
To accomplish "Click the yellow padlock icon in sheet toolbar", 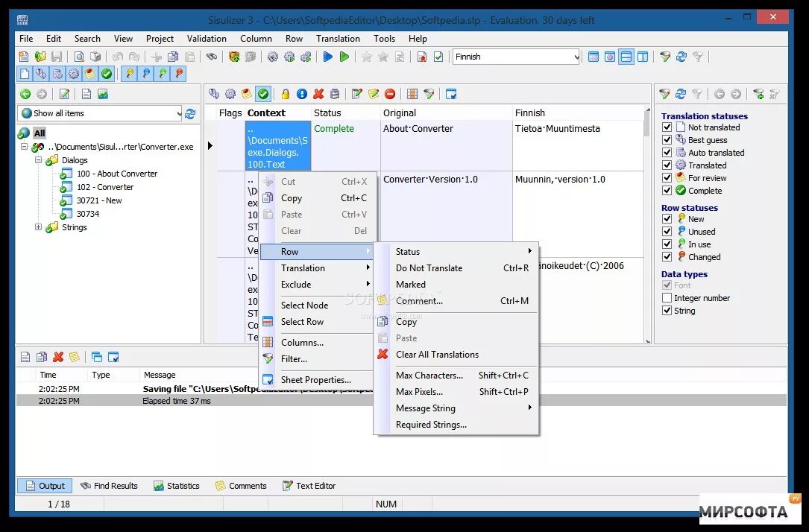I will pyautogui.click(x=286, y=94).
